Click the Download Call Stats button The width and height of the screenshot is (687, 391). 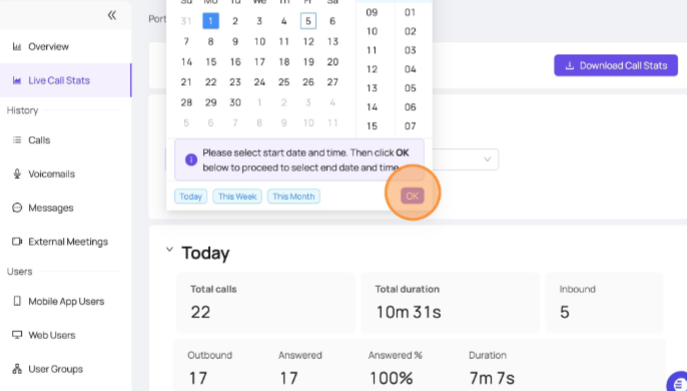click(616, 66)
